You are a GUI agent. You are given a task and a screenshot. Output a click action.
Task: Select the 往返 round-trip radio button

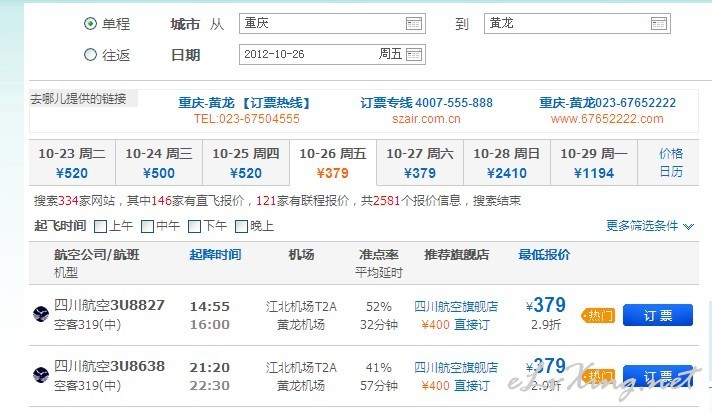click(90, 55)
